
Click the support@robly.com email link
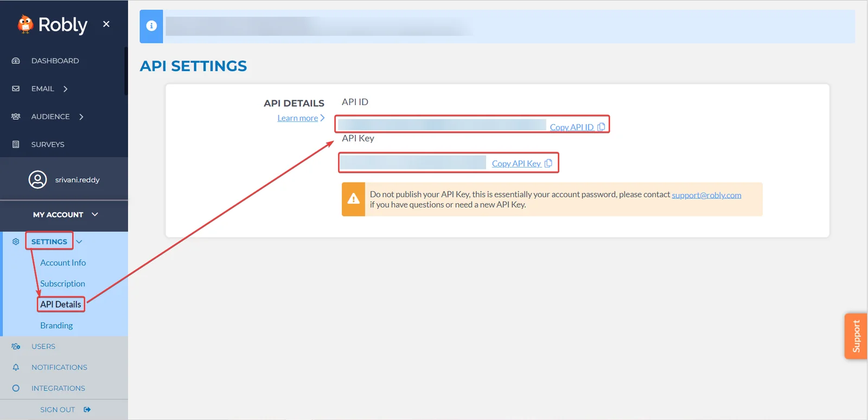pyautogui.click(x=706, y=195)
